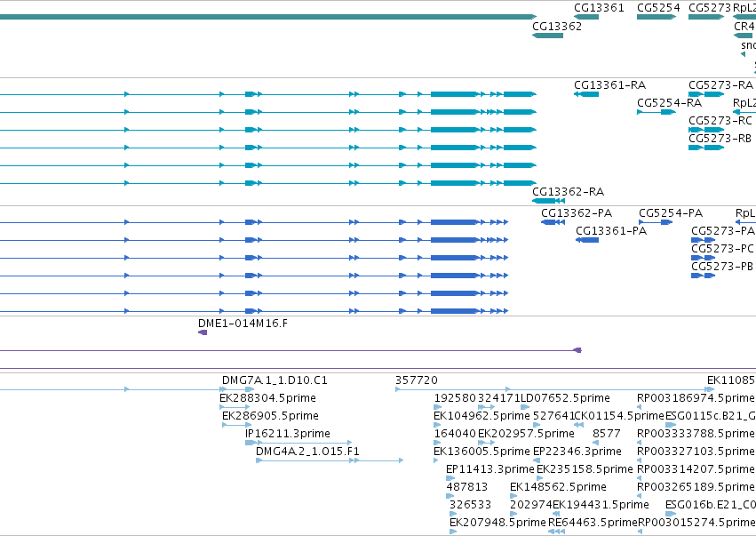This screenshot has height=536, width=756.
Task: Select the CG5254-RA transcript label
Action: (669, 103)
